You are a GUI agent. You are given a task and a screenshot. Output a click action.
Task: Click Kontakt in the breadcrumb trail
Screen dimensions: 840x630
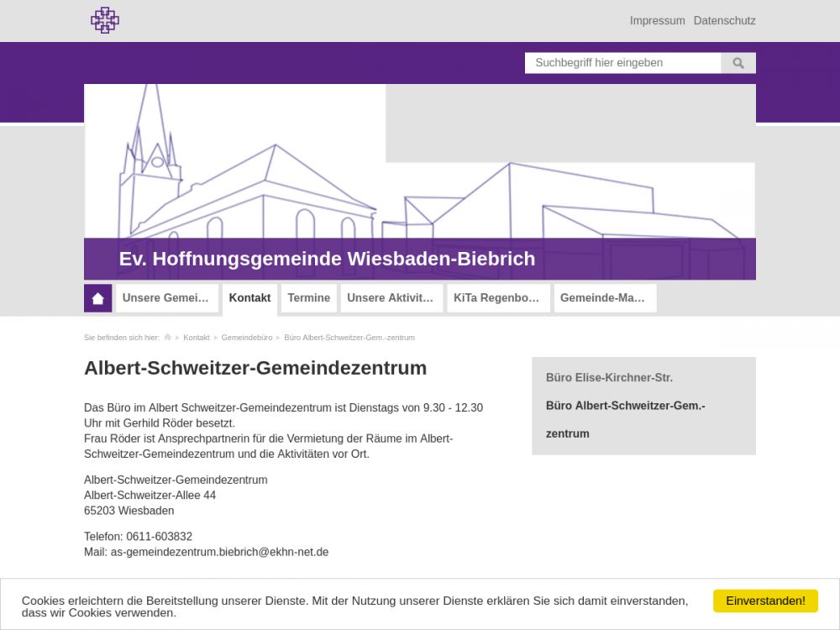point(197,338)
